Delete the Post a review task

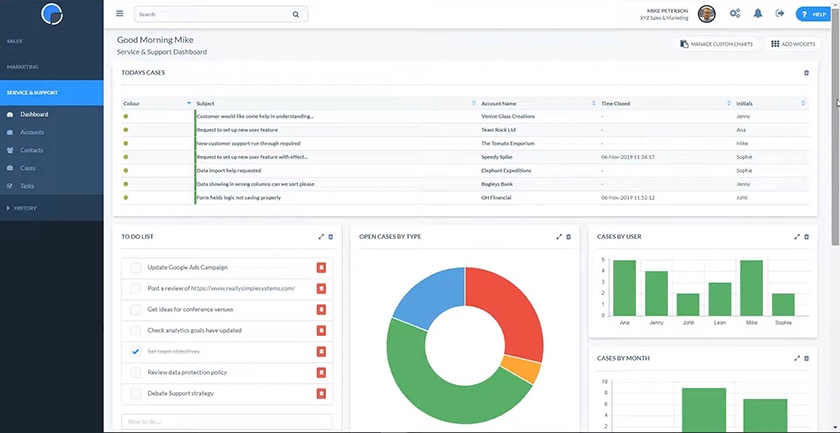point(321,288)
